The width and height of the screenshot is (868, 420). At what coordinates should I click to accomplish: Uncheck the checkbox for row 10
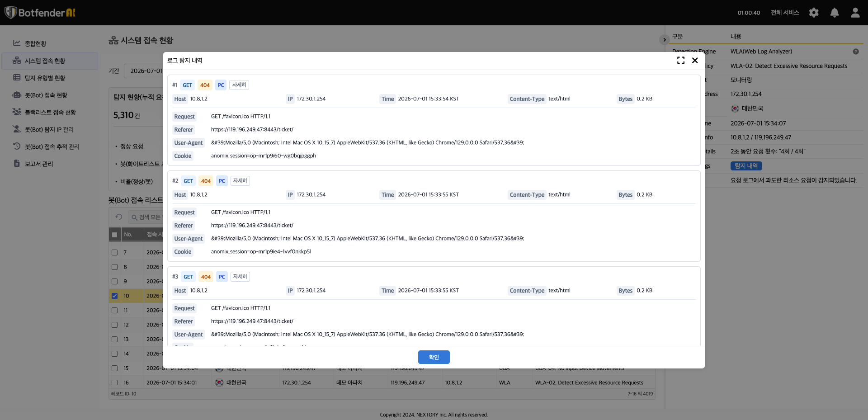click(x=114, y=296)
